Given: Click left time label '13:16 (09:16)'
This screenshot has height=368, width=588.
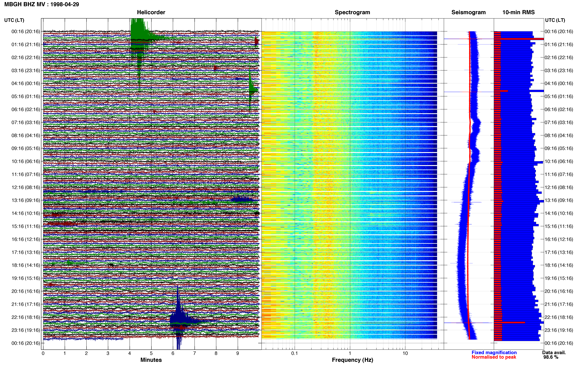Looking at the screenshot, I should pyautogui.click(x=26, y=200).
